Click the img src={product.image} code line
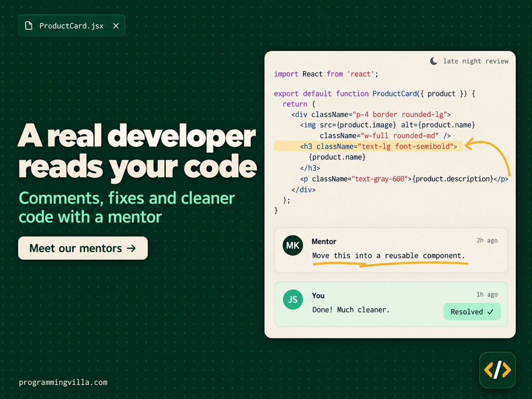Screen dimensions: 532x399 pyautogui.click(x=387, y=125)
